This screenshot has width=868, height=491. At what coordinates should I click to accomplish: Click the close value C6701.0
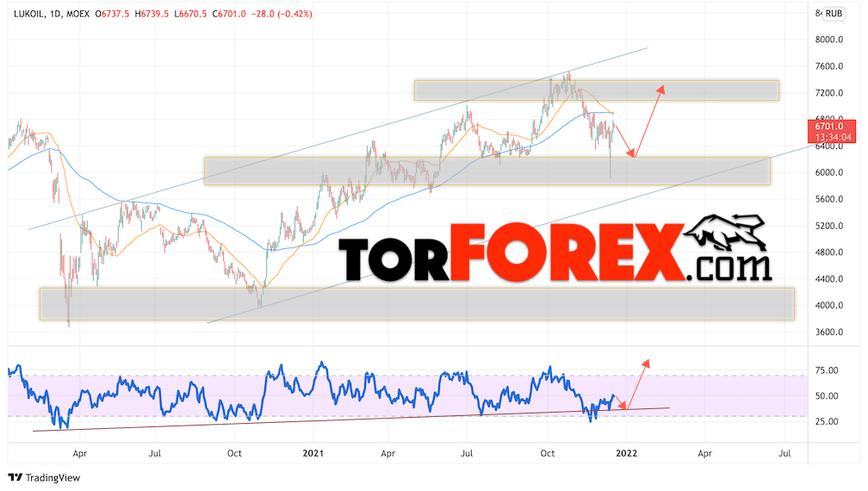[229, 14]
